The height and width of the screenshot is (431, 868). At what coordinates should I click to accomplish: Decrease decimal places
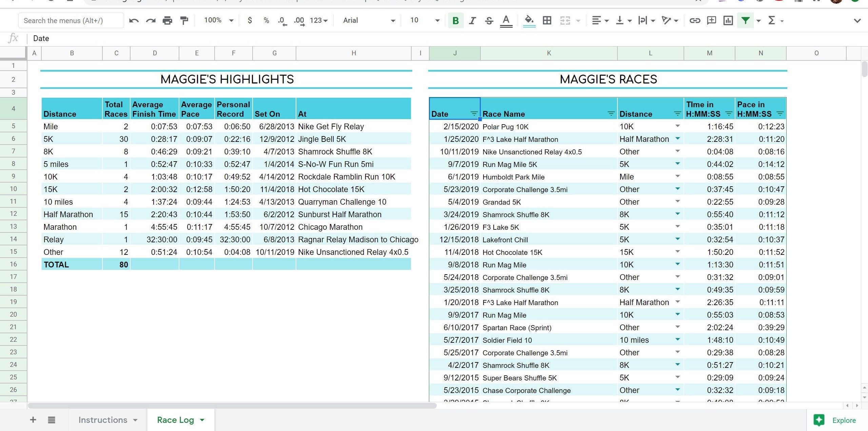tap(282, 20)
